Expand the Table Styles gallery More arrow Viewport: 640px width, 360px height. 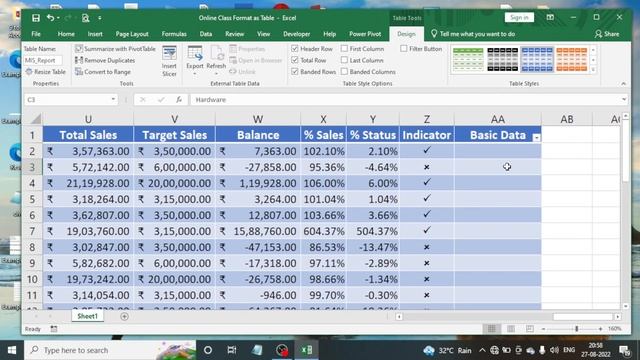pyautogui.click(x=593, y=70)
